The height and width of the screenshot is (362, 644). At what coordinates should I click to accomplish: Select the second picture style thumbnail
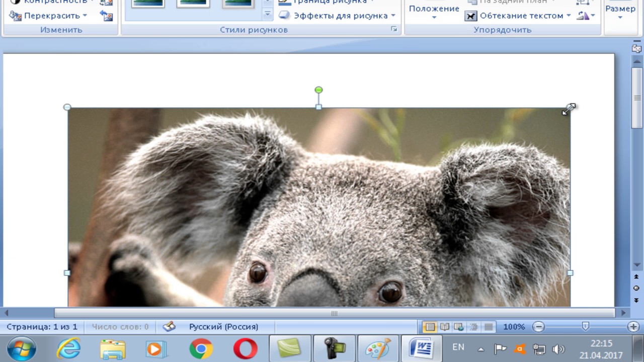(193, 4)
